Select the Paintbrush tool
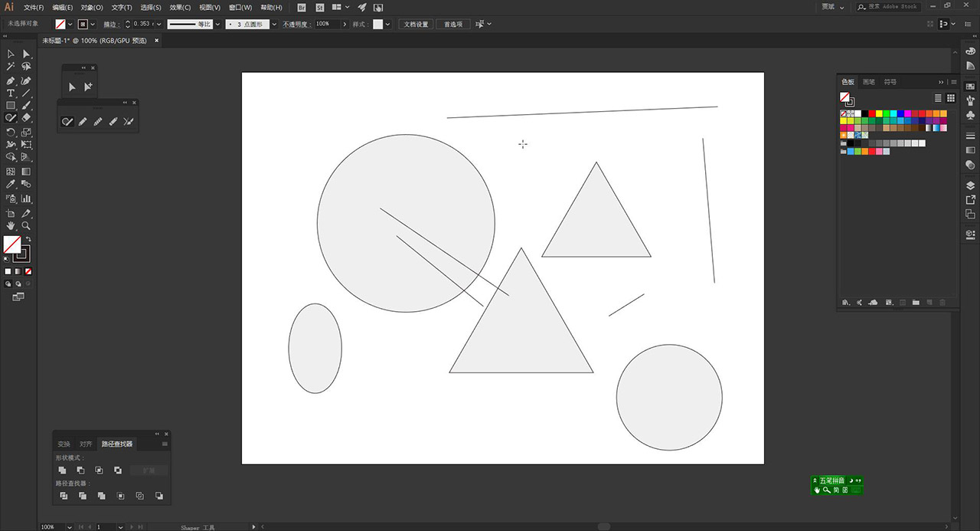This screenshot has height=531, width=980. [26, 106]
